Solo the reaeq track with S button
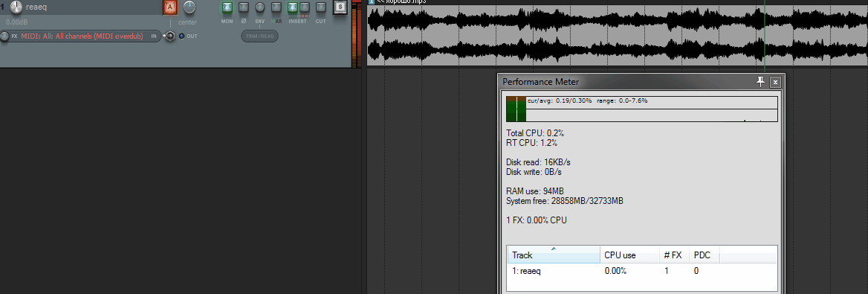Viewport: 868px width, 294px height. coord(340,7)
